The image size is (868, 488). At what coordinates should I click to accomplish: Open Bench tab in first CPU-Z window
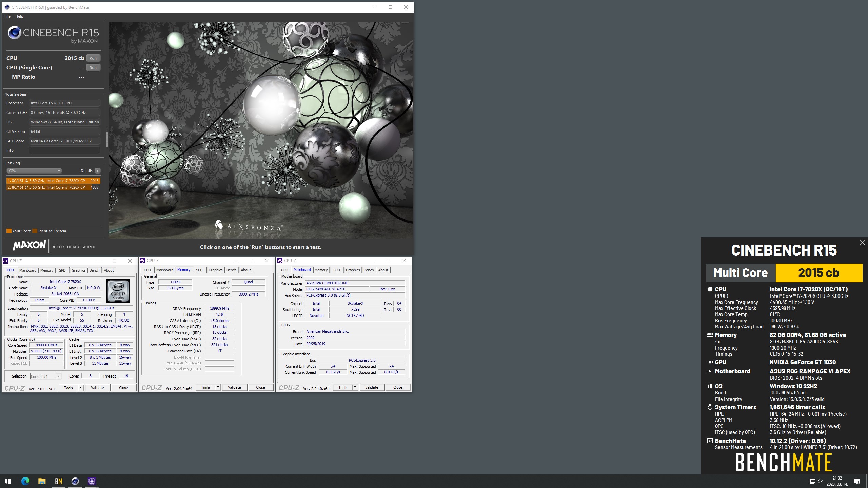[94, 270]
